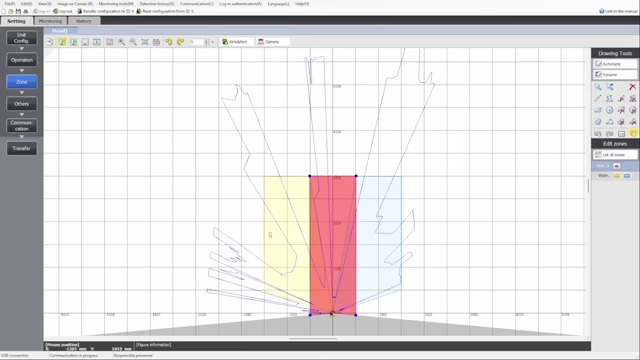
Task: Click the Log-out button
Action: (x=63, y=11)
